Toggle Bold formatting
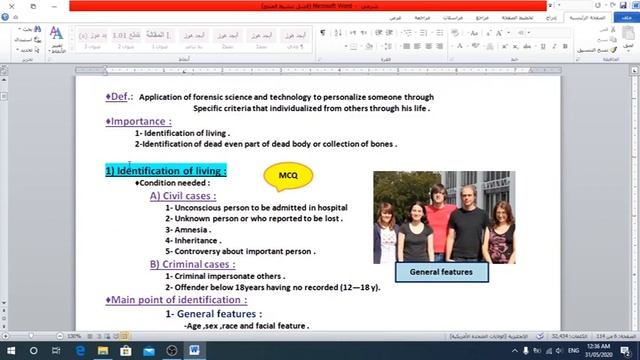Screen dimensions: 640x360 (x=565, y=46)
